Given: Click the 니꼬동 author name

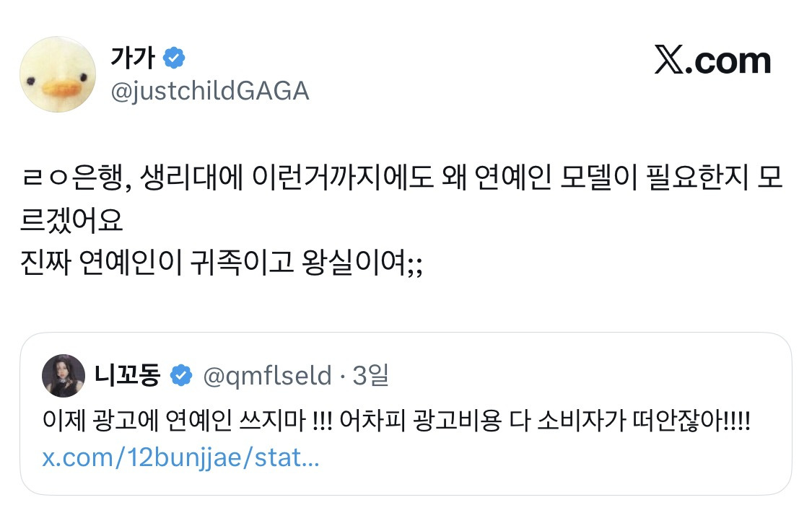Looking at the screenshot, I should pos(127,375).
